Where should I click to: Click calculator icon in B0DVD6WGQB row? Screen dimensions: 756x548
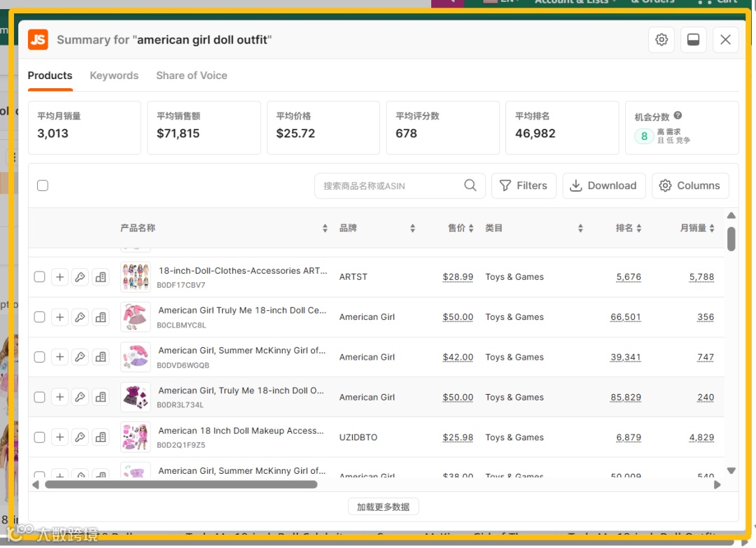click(100, 357)
